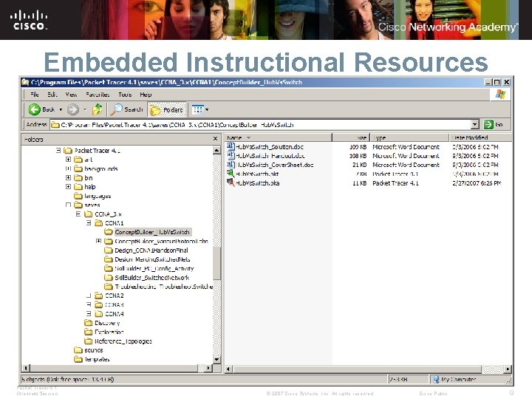Screen dimensions: 532x399
Task: Collapse the Packet Tracer 4.1 folder
Action: (x=58, y=150)
